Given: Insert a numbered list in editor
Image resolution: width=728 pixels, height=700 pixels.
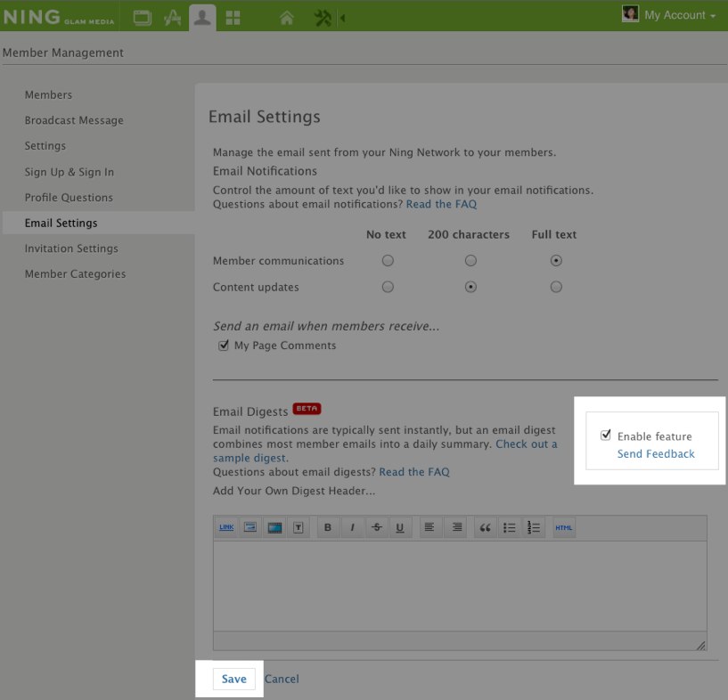Looking at the screenshot, I should tap(534, 527).
